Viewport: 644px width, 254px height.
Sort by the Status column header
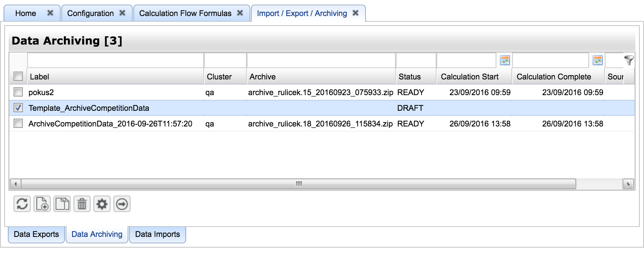coord(410,77)
